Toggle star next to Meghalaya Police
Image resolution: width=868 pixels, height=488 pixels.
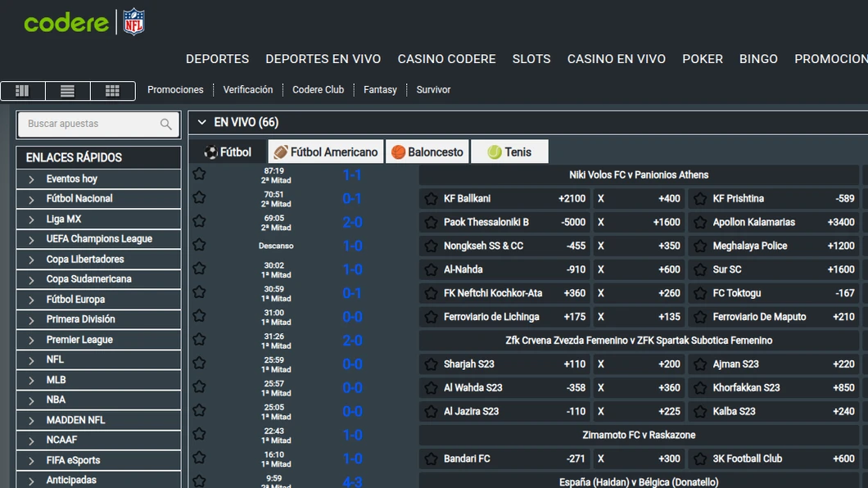coord(699,246)
